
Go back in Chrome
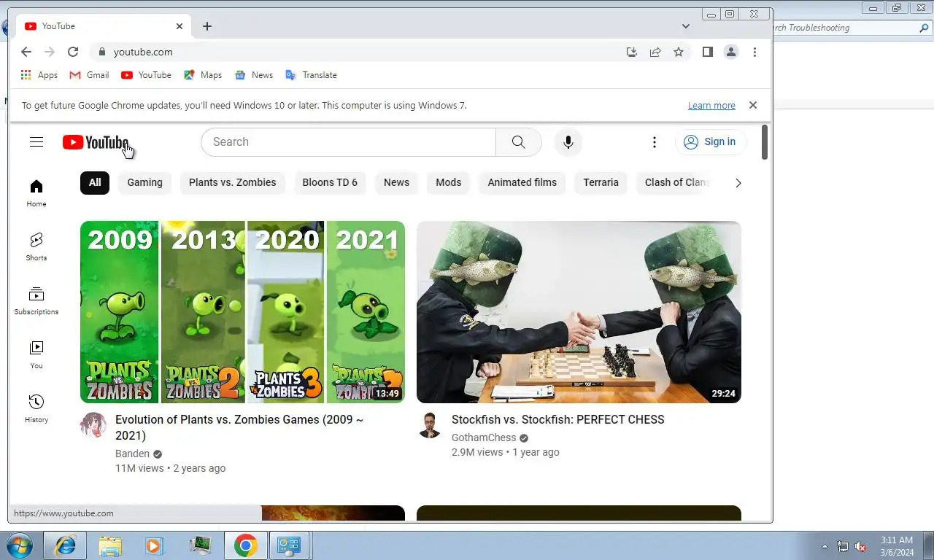[x=26, y=52]
